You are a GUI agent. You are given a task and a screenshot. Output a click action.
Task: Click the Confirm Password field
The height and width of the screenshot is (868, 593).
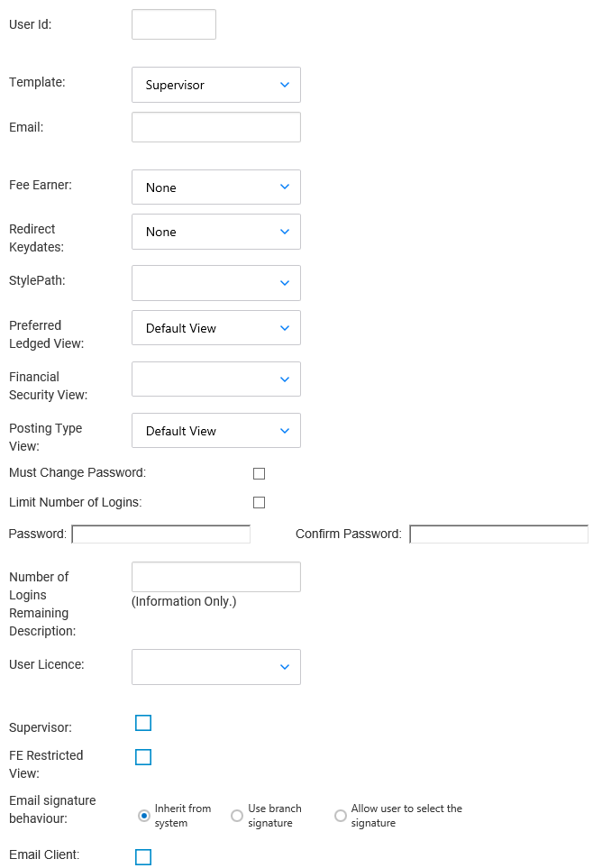tap(499, 535)
